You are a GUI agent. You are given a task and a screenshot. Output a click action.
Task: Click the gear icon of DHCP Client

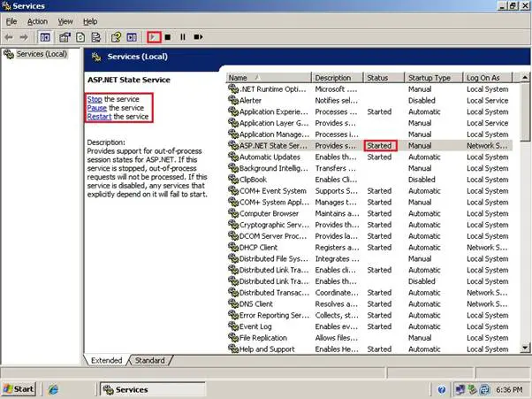[x=233, y=247]
